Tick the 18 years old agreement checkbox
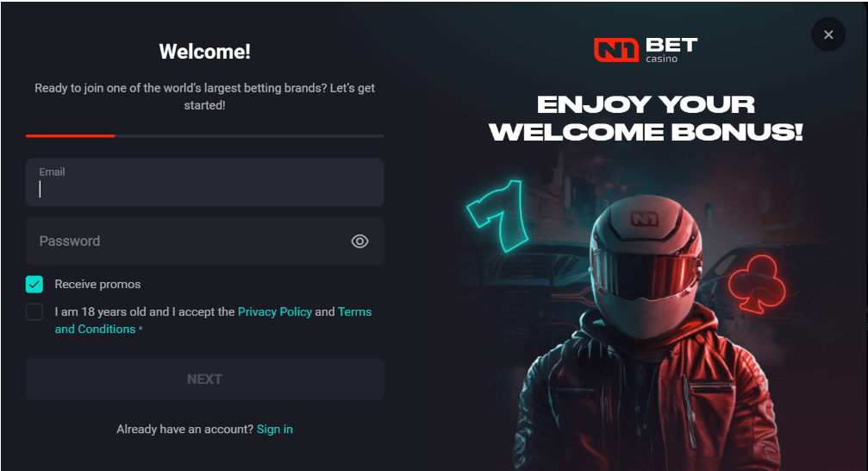Viewport: 868px width, 471px height. 34,312
